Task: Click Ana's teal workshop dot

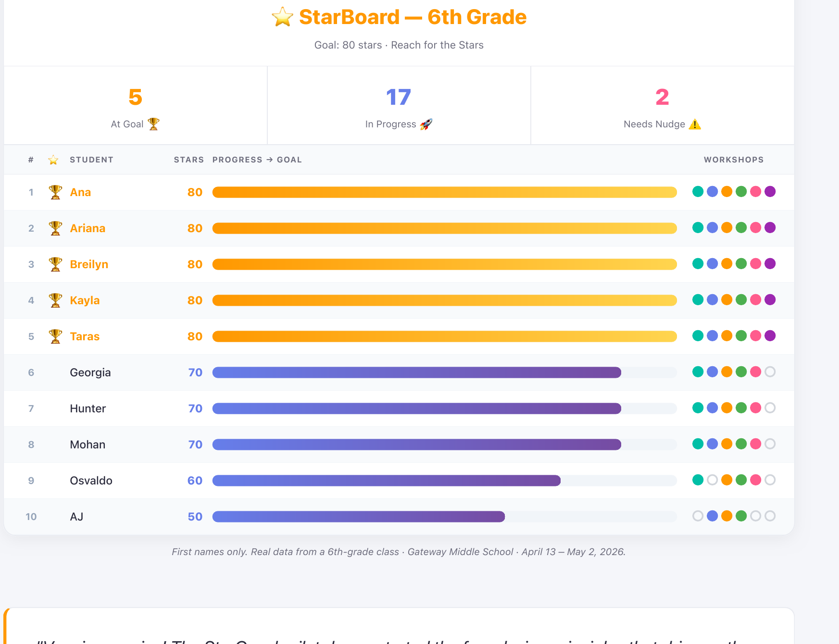Action: (x=698, y=191)
